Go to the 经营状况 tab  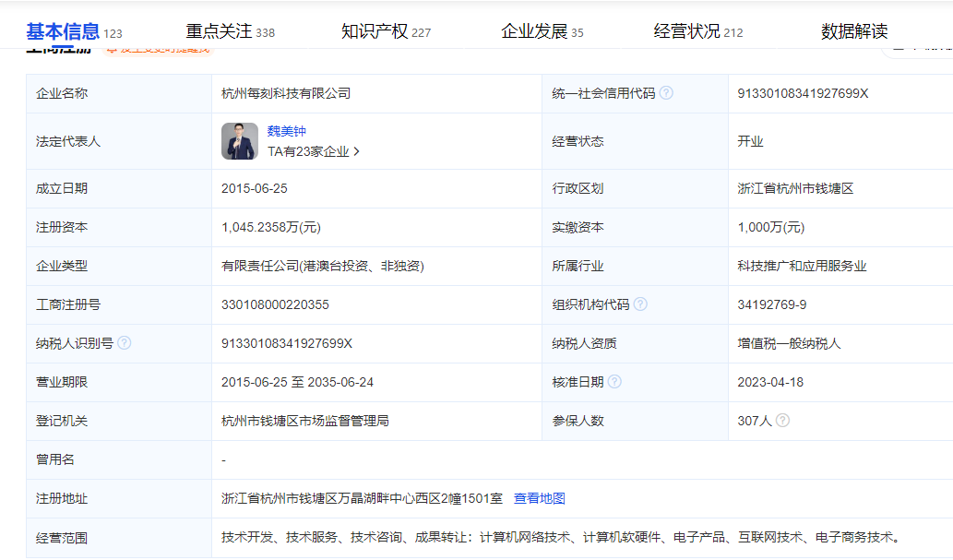pos(698,31)
